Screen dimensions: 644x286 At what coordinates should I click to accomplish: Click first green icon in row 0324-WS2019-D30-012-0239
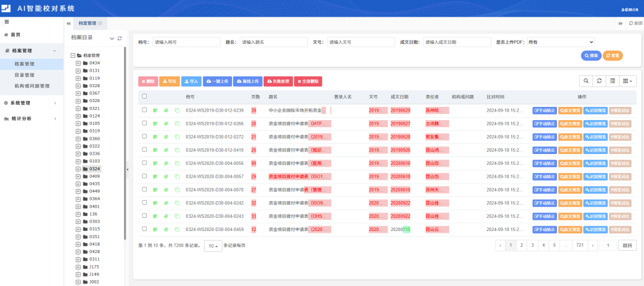point(156,110)
